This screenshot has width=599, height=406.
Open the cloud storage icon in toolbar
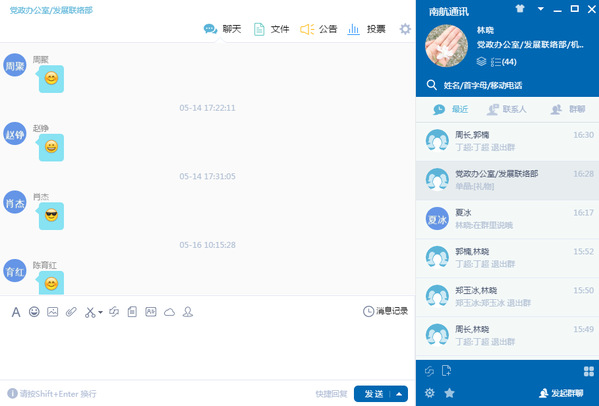[x=169, y=312]
